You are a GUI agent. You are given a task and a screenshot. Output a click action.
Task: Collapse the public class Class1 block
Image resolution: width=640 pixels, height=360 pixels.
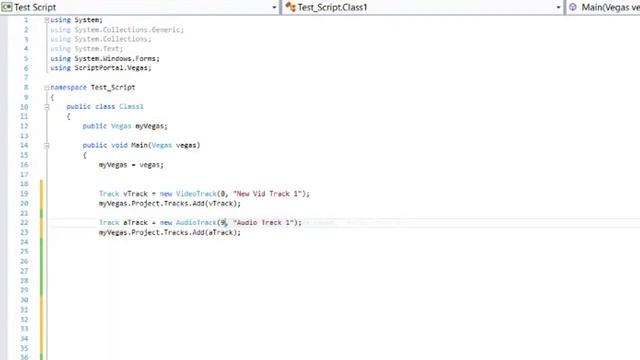coord(47,107)
